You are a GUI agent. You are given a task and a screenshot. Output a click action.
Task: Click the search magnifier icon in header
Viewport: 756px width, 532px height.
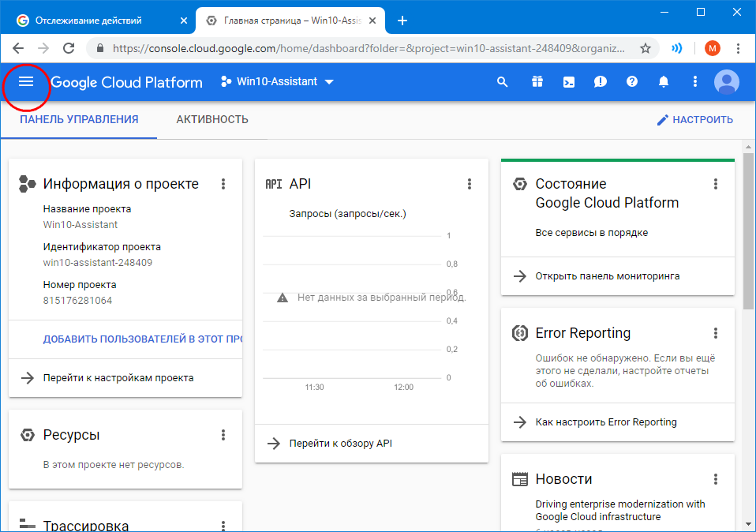(x=503, y=82)
